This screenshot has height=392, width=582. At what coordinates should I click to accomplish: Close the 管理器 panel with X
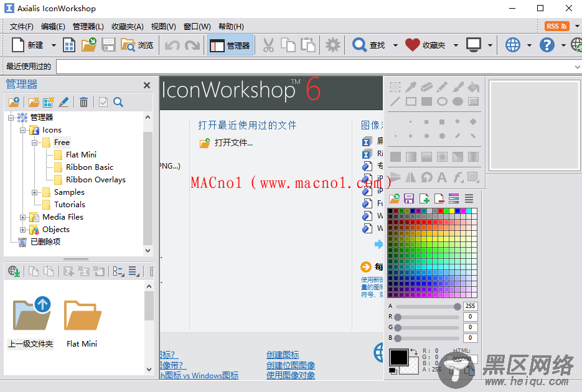coord(147,85)
